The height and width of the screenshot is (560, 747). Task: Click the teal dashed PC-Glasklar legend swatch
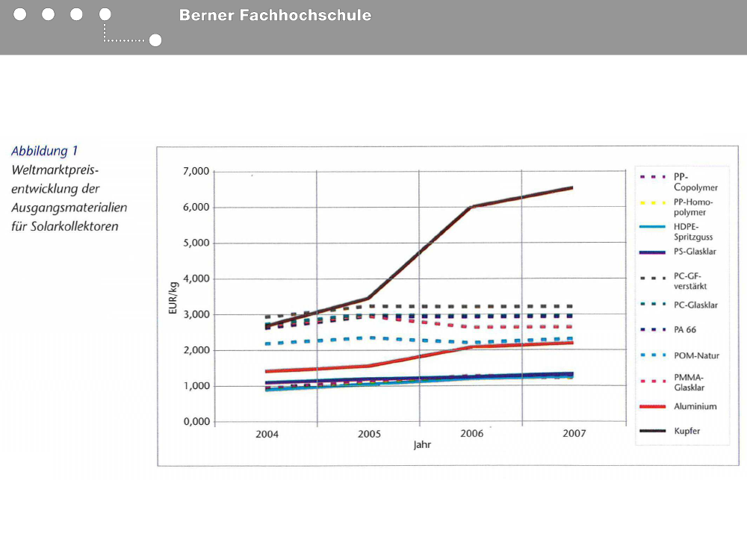pyautogui.click(x=653, y=304)
